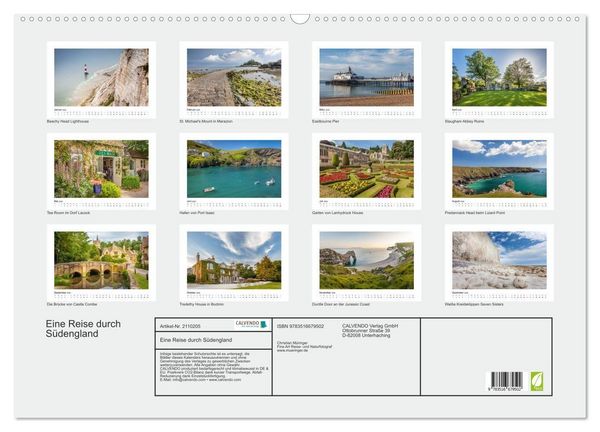Click the Lizard Point caption text

pos(475,213)
